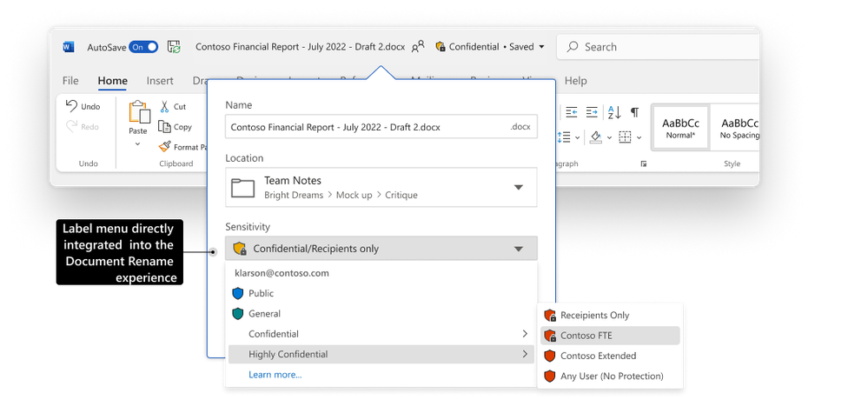Click the shield on the Sensitivity dropdown
The width and height of the screenshot is (868, 420).
(240, 249)
